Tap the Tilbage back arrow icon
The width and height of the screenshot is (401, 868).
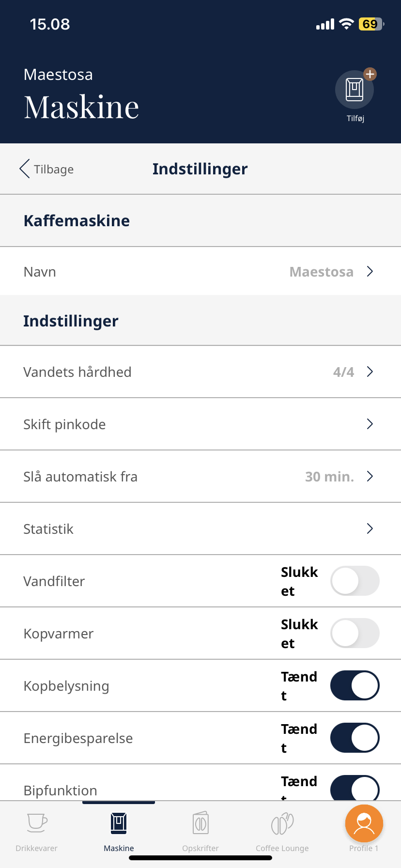tap(25, 169)
